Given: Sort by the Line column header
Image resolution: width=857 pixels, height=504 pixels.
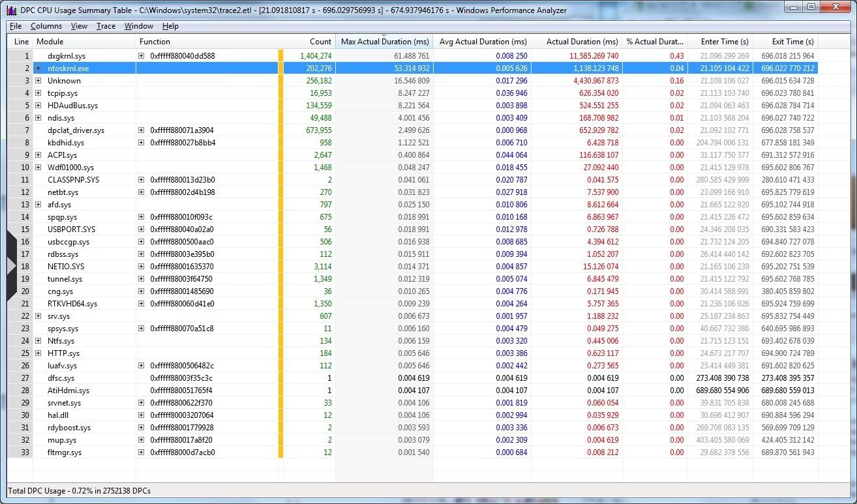Looking at the screenshot, I should click(x=20, y=42).
